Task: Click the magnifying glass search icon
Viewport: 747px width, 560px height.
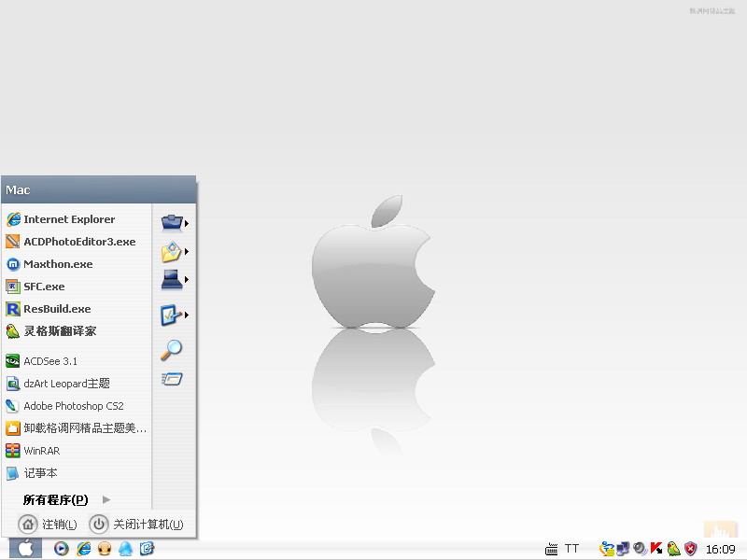Action: (172, 349)
